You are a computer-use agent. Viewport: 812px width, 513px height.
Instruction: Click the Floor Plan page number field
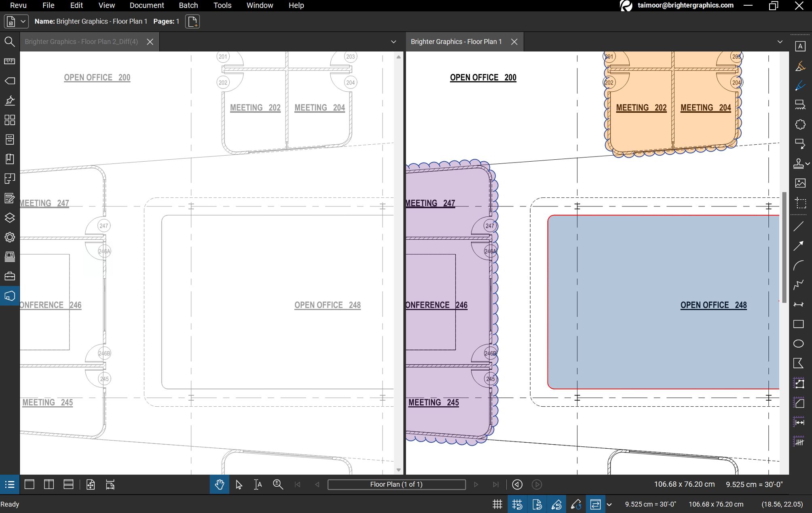click(396, 484)
